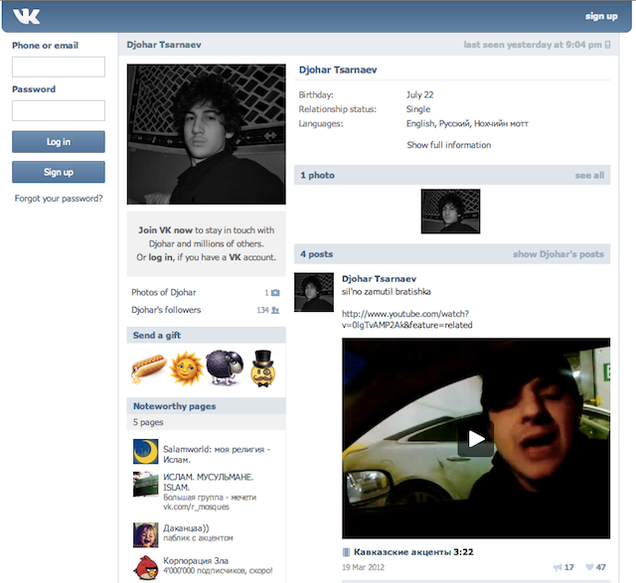Click the log in link in join box

pos(160,257)
